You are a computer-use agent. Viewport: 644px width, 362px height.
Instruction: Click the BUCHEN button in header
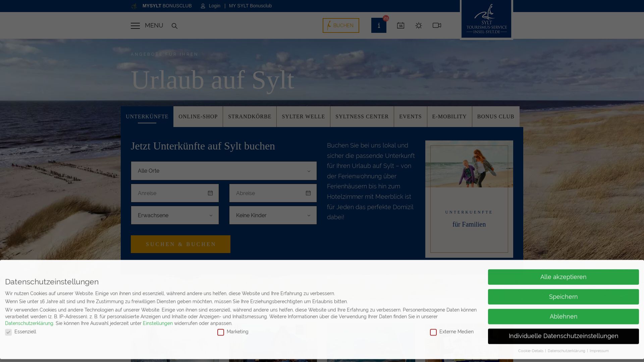point(341,25)
